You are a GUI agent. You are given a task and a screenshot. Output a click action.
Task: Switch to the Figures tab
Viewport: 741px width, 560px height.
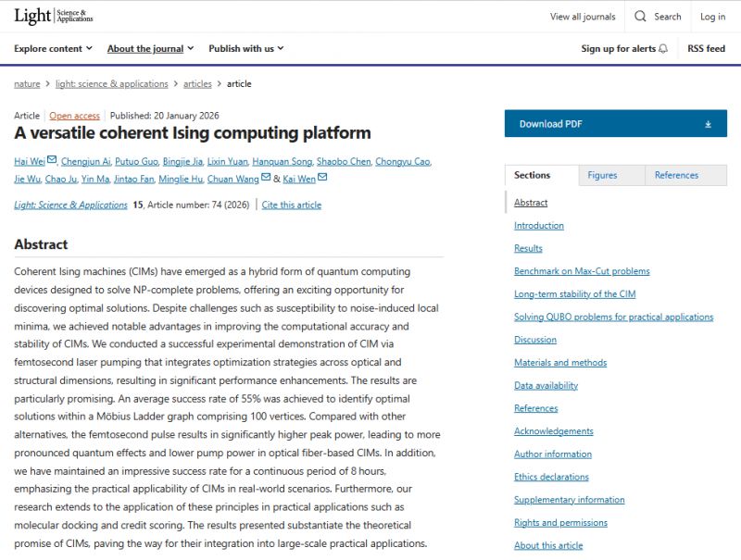pos(602,175)
